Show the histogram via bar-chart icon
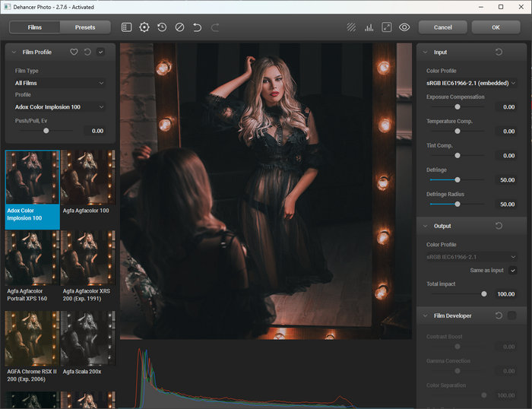 pyautogui.click(x=369, y=27)
